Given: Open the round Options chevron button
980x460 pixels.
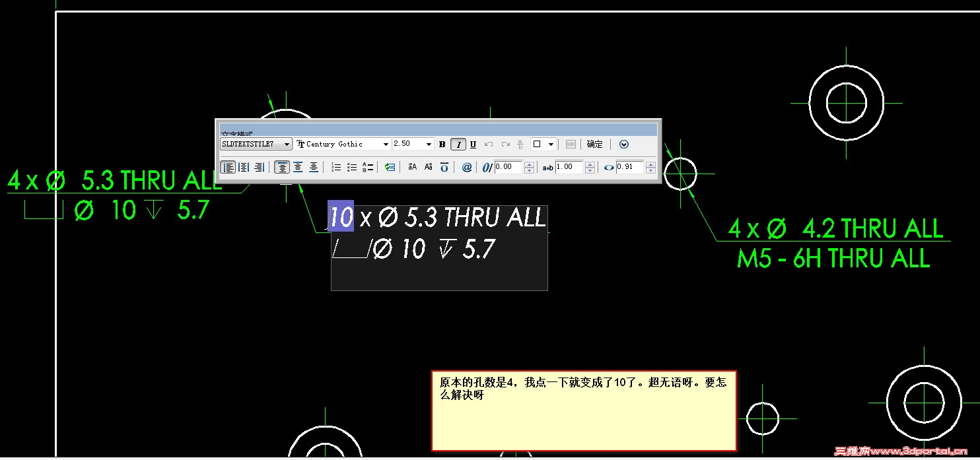Looking at the screenshot, I should [624, 145].
